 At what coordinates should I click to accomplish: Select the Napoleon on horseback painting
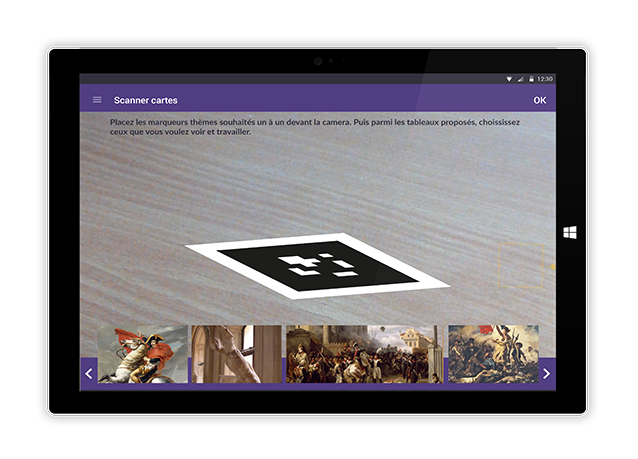point(142,354)
